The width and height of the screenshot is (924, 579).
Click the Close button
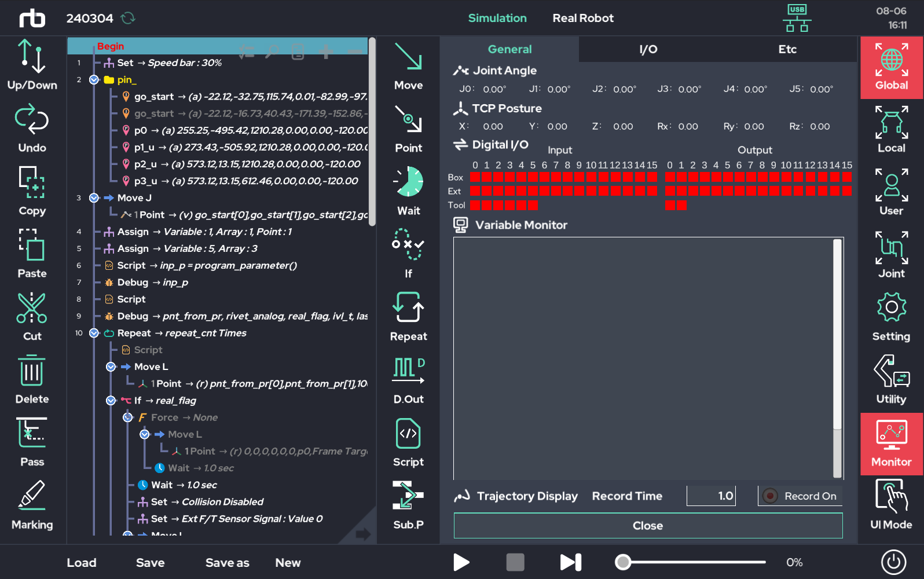(x=648, y=526)
